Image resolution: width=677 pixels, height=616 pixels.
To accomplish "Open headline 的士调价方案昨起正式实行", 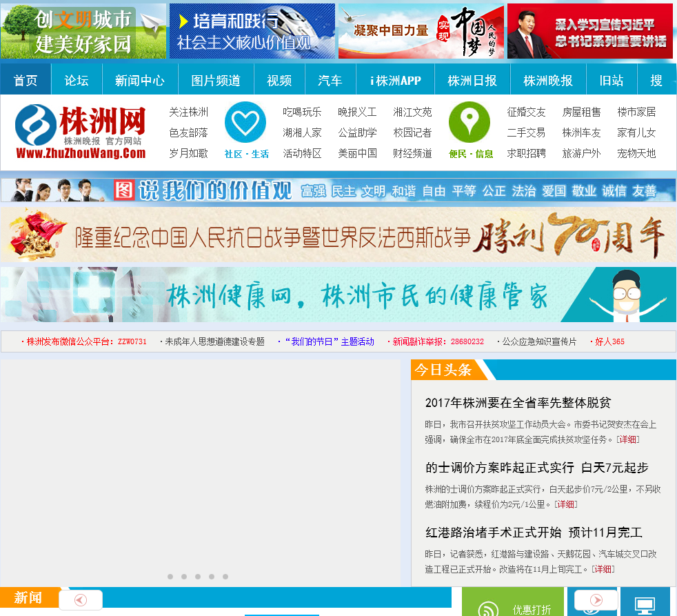I will [x=536, y=468].
